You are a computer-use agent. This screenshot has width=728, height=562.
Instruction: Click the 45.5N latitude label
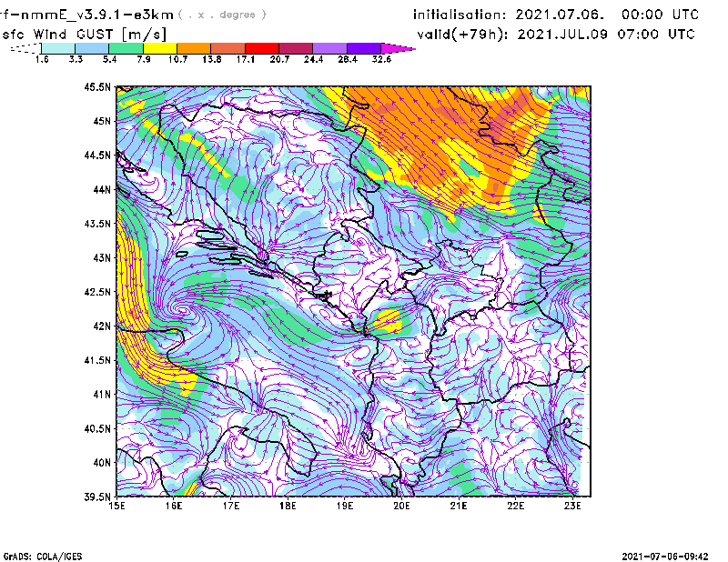pyautogui.click(x=98, y=86)
